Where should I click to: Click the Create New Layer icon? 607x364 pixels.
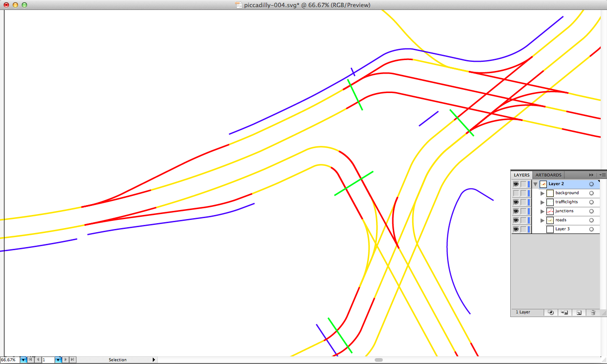coord(579,313)
